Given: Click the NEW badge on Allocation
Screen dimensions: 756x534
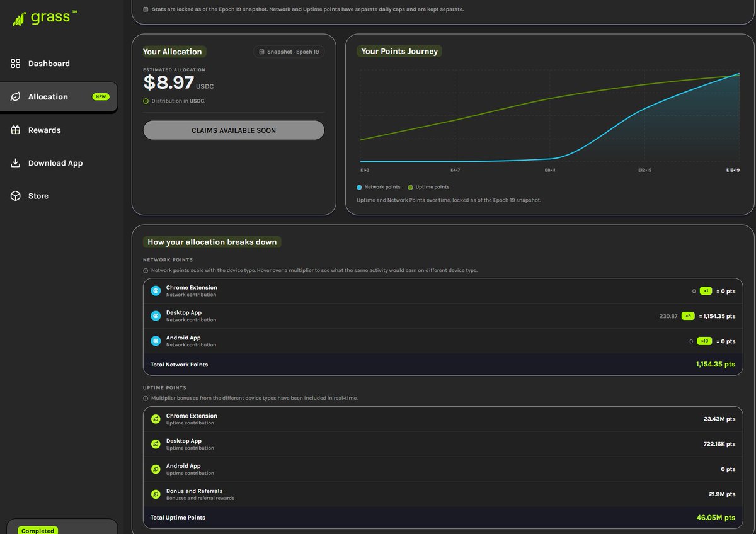Looking at the screenshot, I should click(x=101, y=97).
